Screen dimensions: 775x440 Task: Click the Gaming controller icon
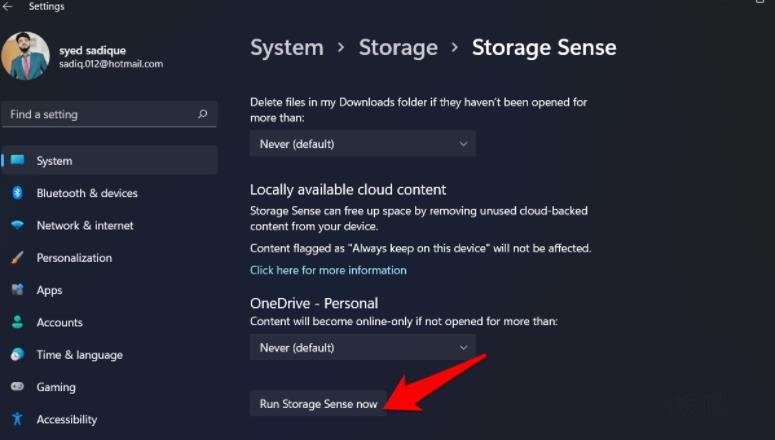point(17,387)
